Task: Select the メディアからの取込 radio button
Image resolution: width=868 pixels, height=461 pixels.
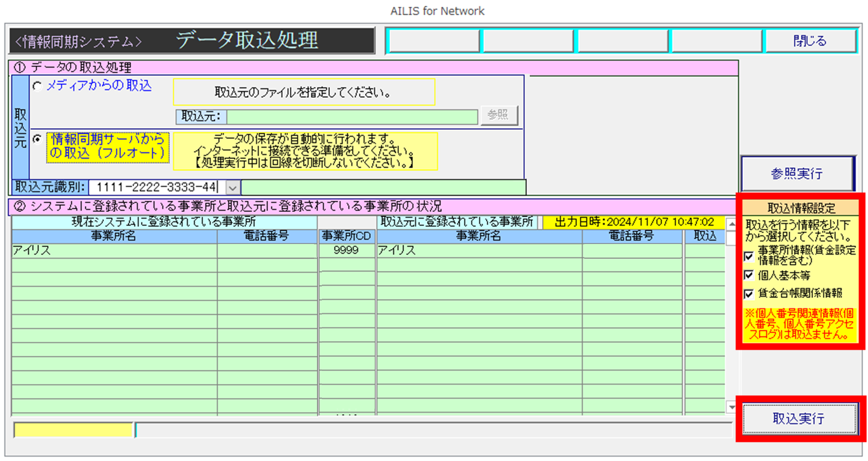Action: click(x=38, y=86)
